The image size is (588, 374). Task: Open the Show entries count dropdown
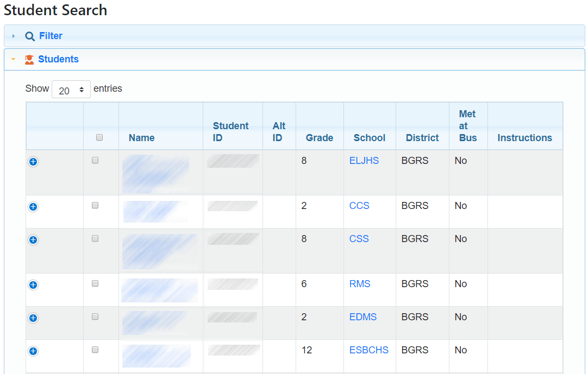click(71, 90)
